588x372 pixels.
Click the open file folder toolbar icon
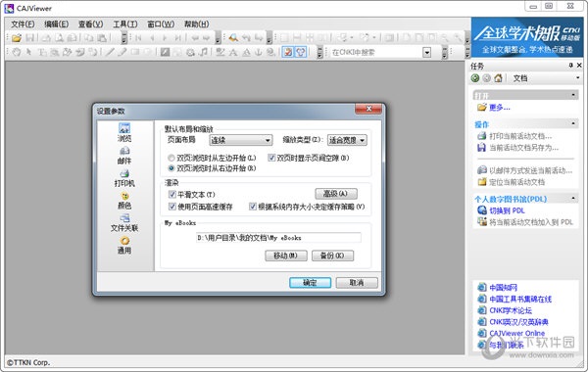(17, 38)
